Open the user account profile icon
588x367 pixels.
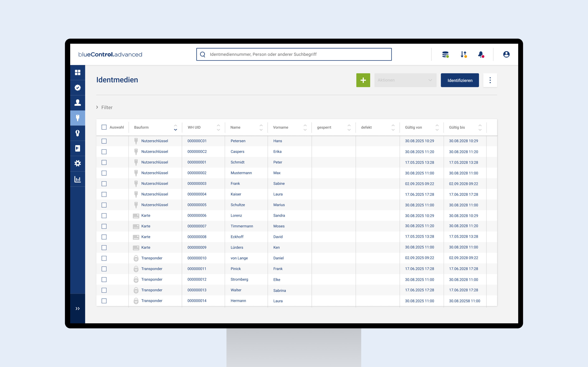coord(506,54)
